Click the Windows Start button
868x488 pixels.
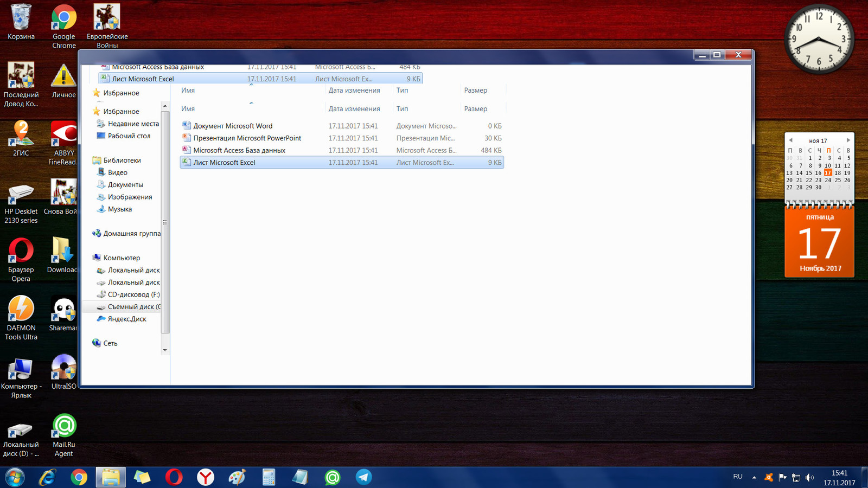[x=15, y=477]
